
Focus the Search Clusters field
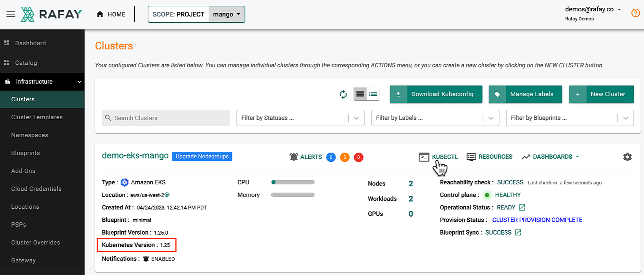click(166, 118)
